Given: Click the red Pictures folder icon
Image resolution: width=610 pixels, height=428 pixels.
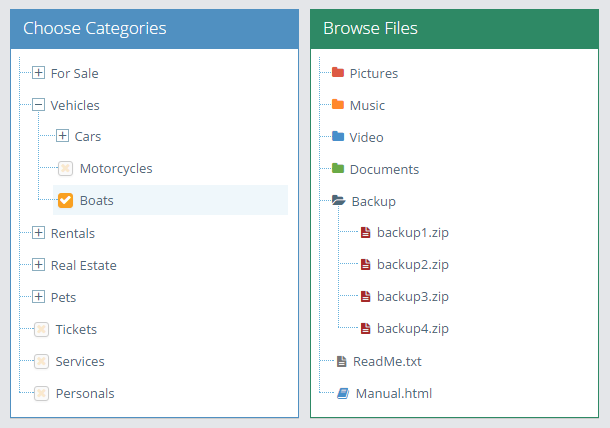Looking at the screenshot, I should [338, 72].
